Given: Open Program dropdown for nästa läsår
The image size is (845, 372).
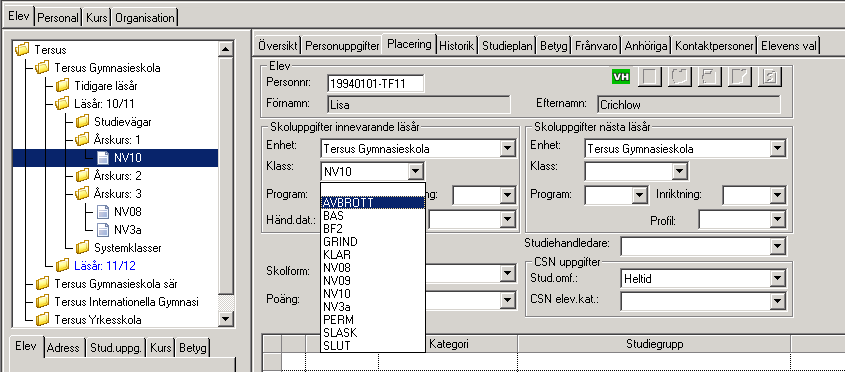Looking at the screenshot, I should 640,195.
